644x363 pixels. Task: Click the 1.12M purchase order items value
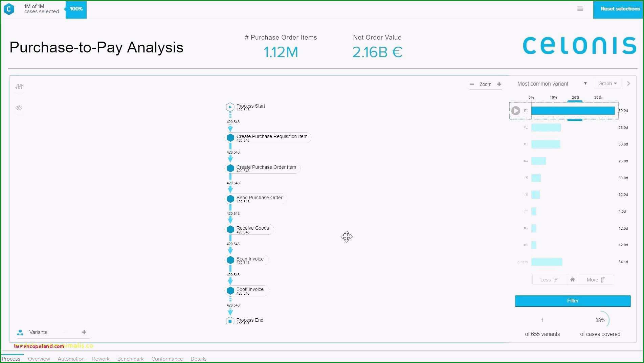(x=281, y=52)
